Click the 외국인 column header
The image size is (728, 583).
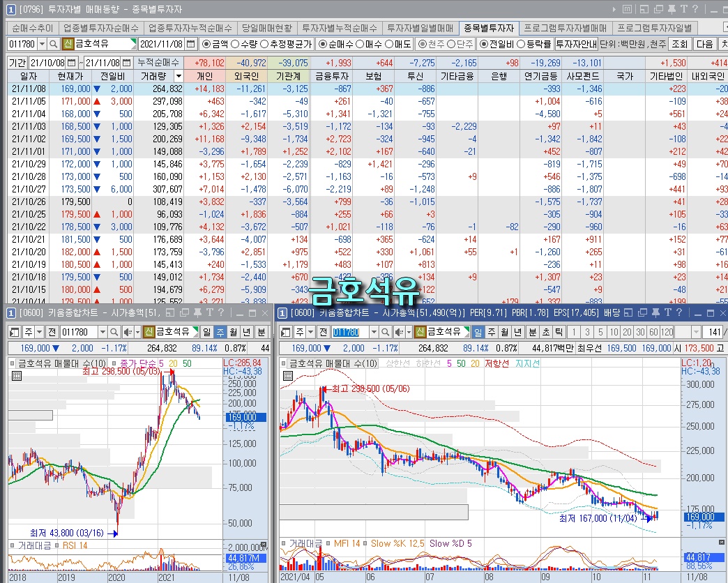[x=247, y=76]
